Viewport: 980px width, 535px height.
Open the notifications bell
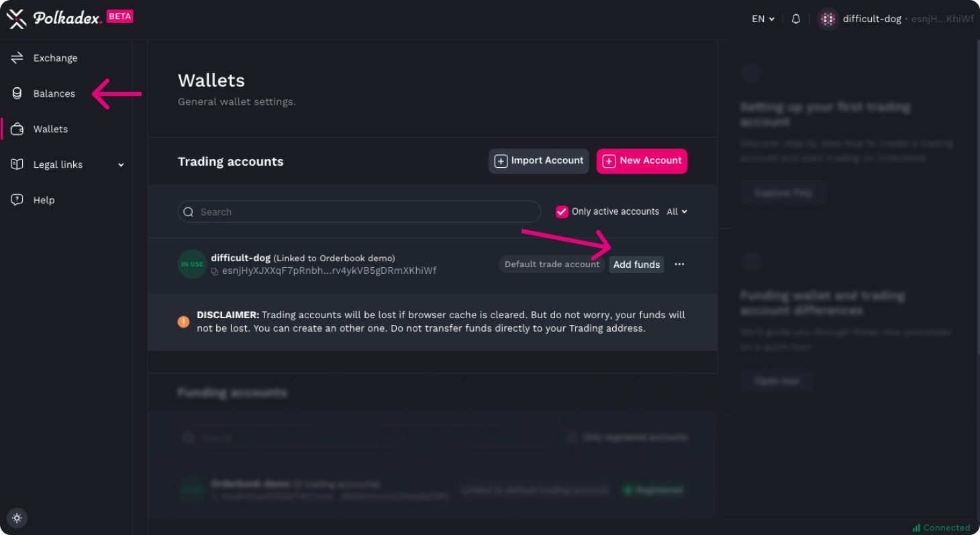tap(795, 19)
